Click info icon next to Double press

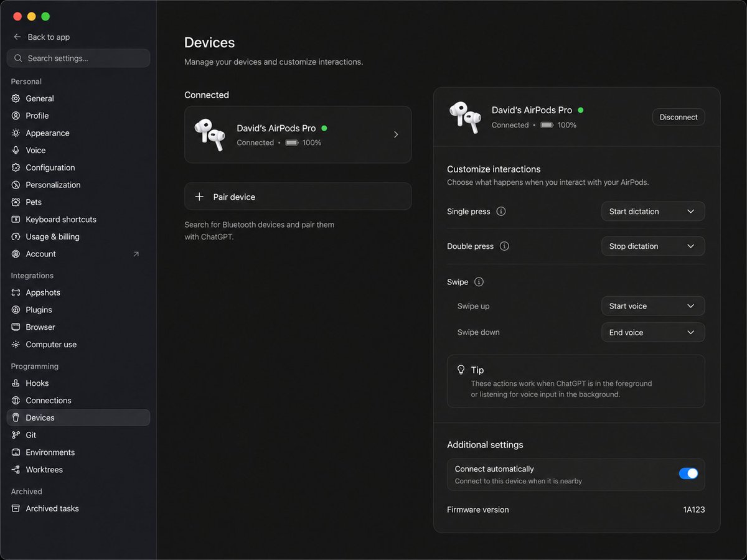pos(504,246)
